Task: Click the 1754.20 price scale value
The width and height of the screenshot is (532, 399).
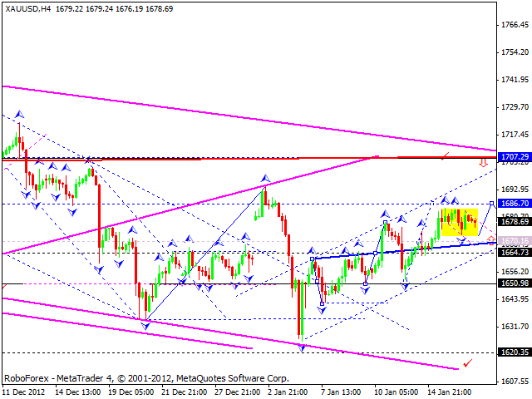Action: tap(515, 52)
